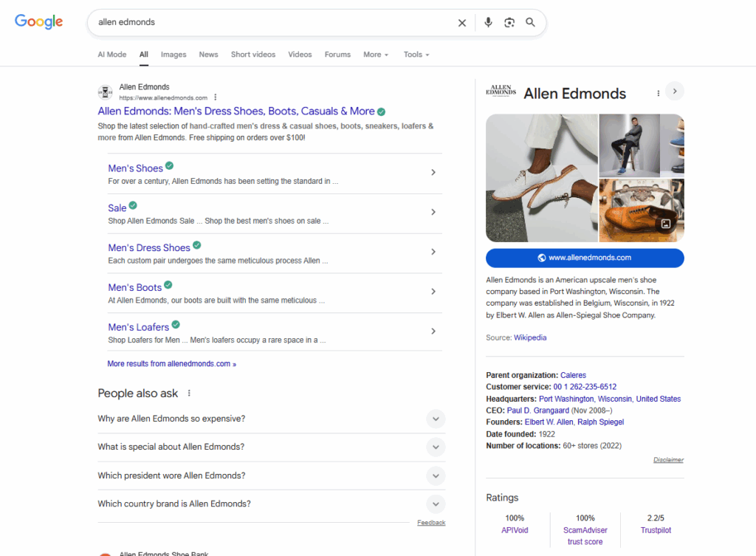
Task: Click the Google logo
Action: 38,21
